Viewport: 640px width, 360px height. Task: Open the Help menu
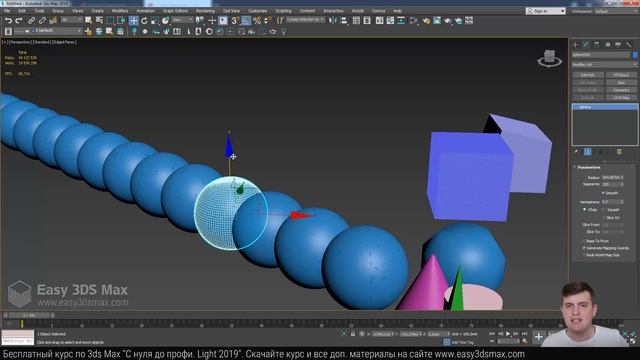pos(398,11)
